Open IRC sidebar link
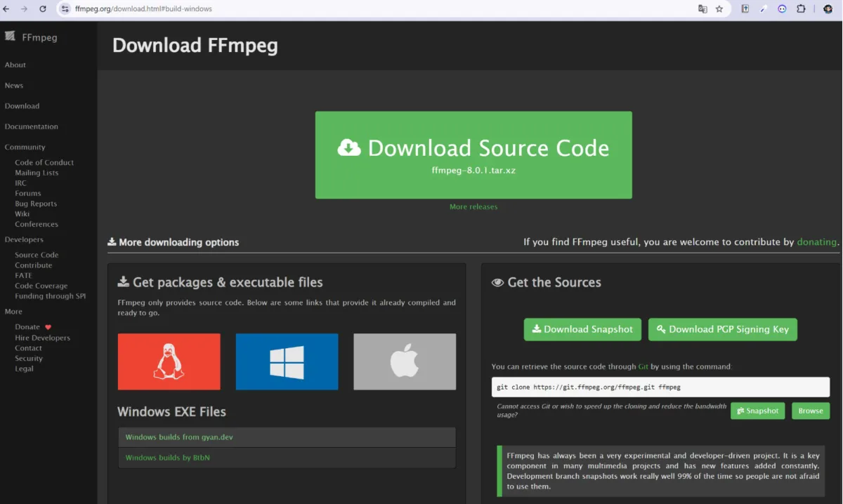This screenshot has height=504, width=843. pyautogui.click(x=20, y=183)
